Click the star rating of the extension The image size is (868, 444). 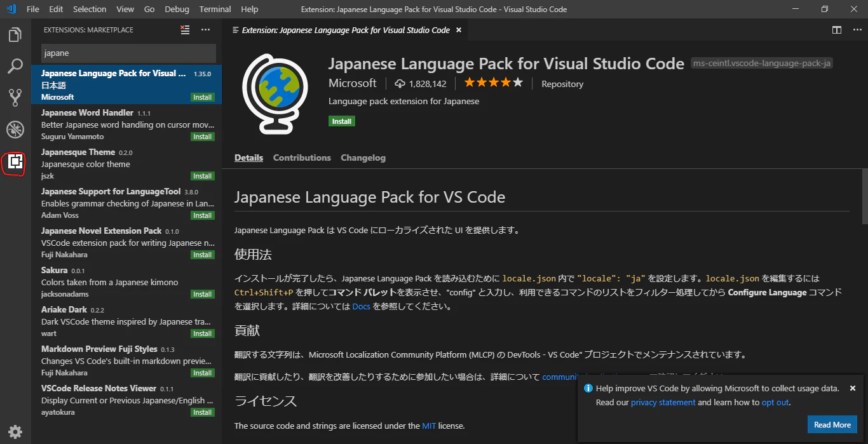493,83
